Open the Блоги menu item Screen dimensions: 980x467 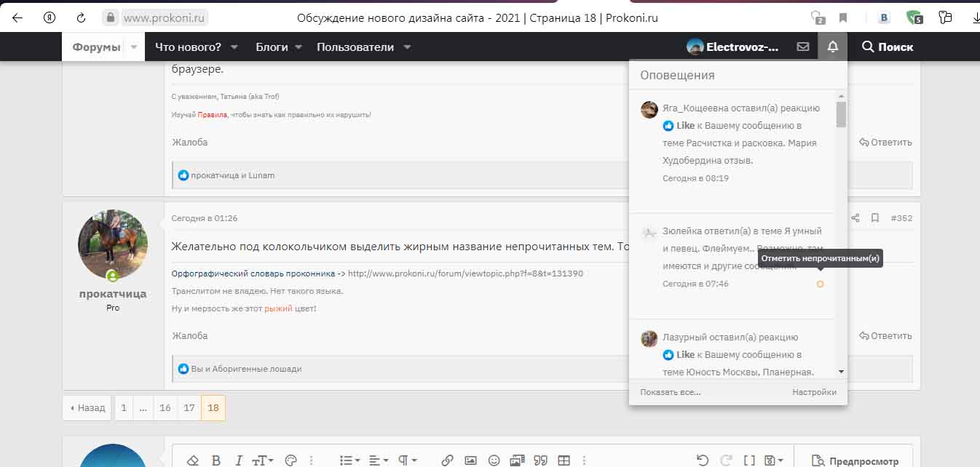(272, 47)
